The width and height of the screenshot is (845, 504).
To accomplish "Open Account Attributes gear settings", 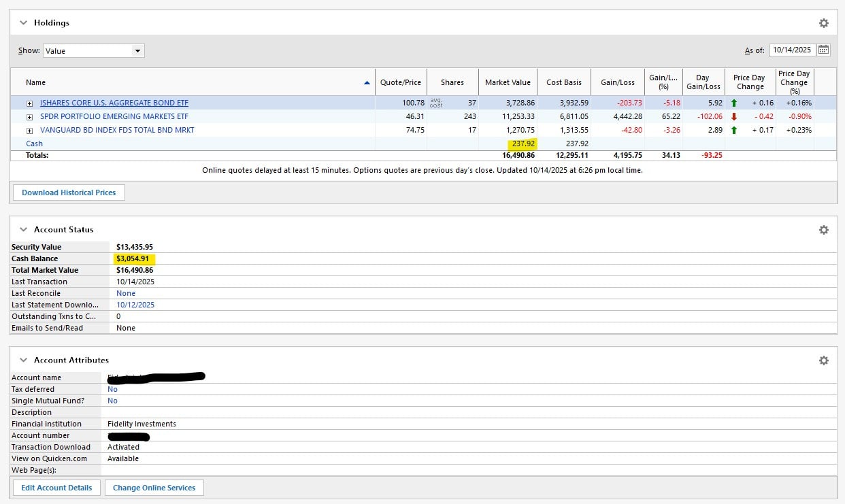I will [x=823, y=360].
